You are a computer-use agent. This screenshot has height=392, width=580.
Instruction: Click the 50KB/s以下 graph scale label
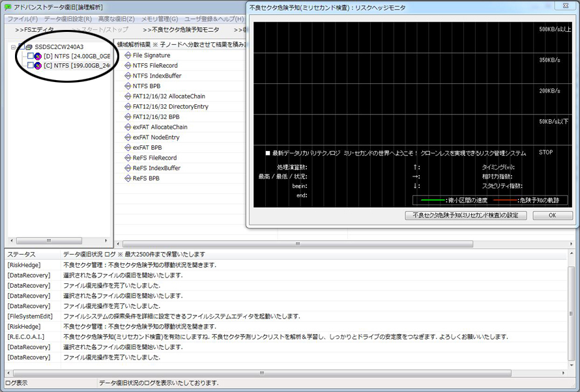pyautogui.click(x=553, y=122)
